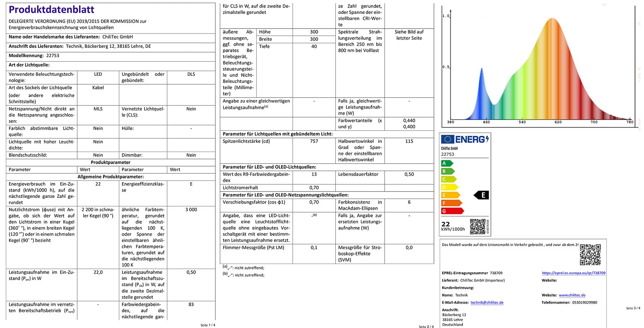Click the 'Produktparameter' table heading
The image size is (644, 328).
coord(111,162)
